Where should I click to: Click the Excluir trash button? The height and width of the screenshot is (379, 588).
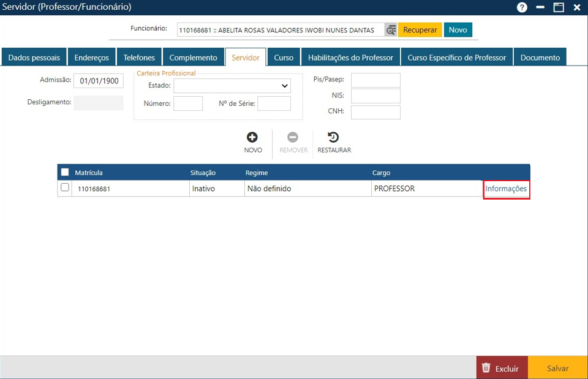click(x=502, y=368)
